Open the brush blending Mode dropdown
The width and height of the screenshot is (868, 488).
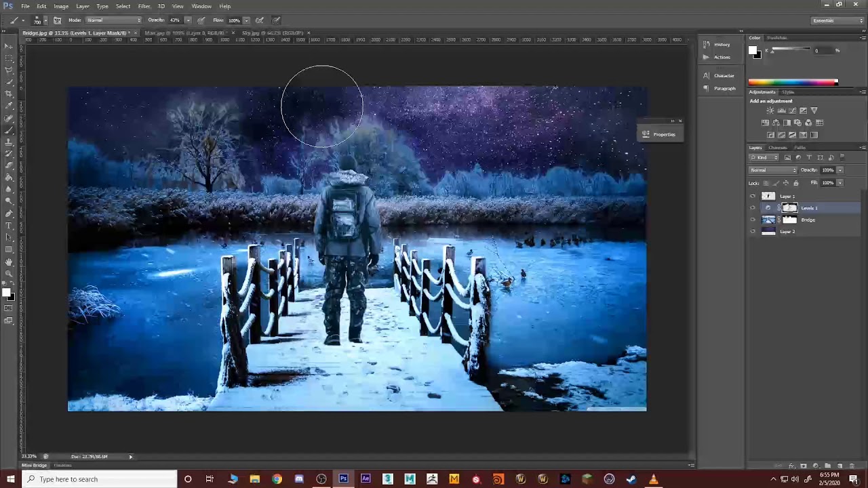(114, 20)
